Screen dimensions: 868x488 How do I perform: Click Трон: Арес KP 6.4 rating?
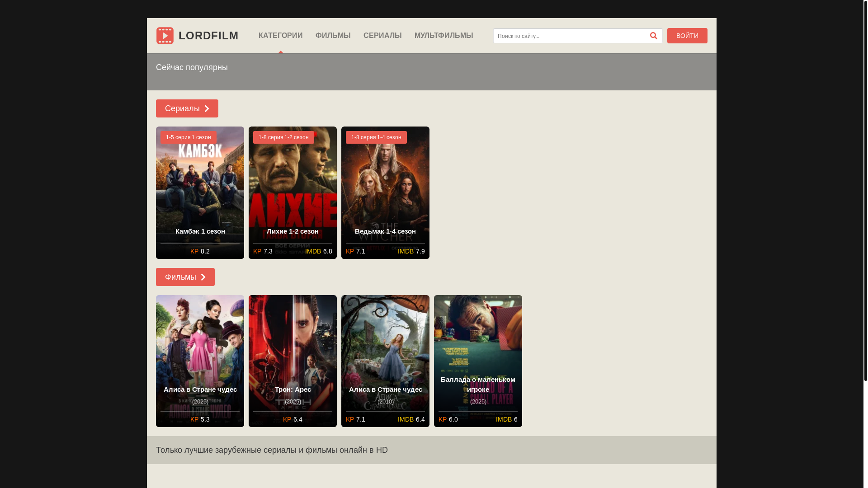292,419
